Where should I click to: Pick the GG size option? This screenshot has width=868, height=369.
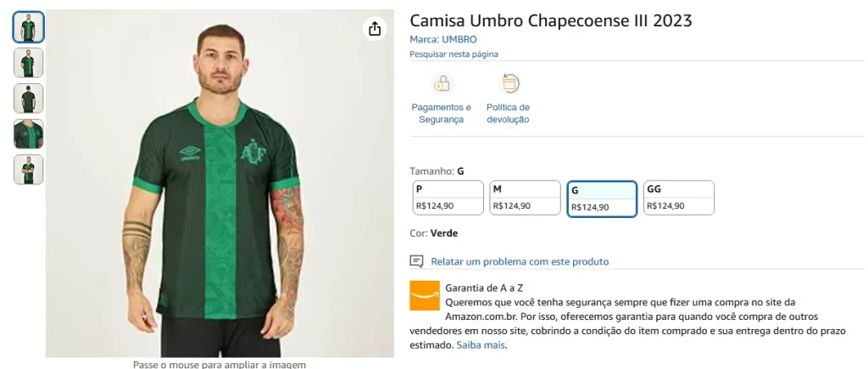click(678, 198)
